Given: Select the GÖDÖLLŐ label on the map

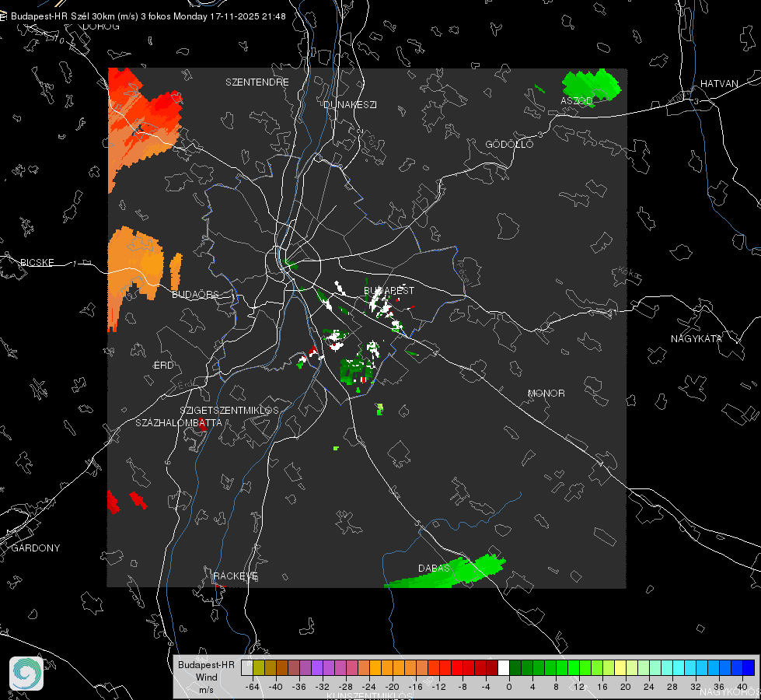Looking at the screenshot, I should [x=509, y=144].
